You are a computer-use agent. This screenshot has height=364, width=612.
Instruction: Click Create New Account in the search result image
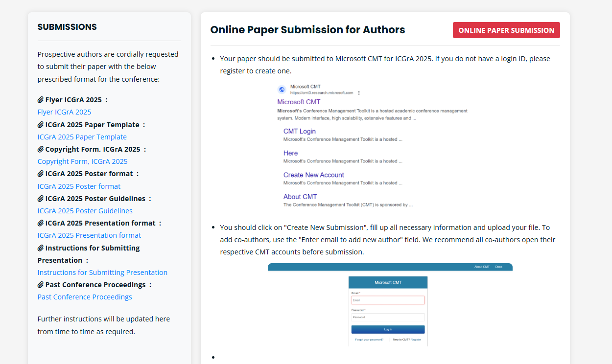tap(313, 175)
